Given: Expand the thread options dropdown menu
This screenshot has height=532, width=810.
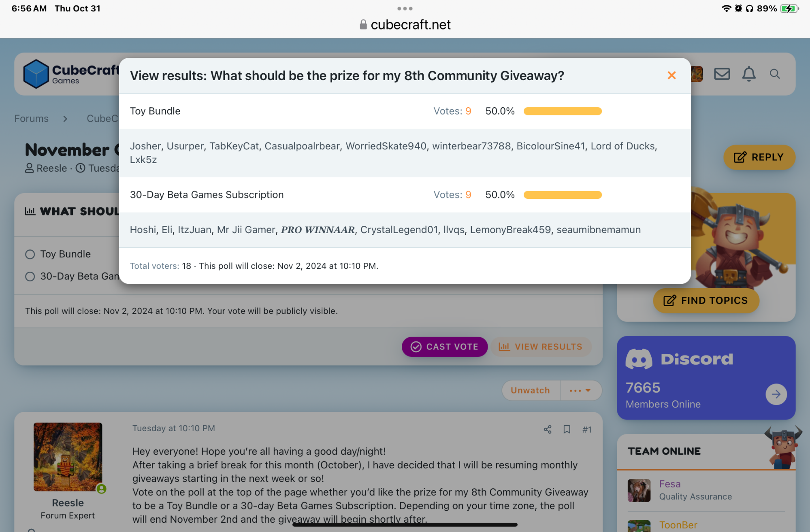Looking at the screenshot, I should [x=580, y=390].
